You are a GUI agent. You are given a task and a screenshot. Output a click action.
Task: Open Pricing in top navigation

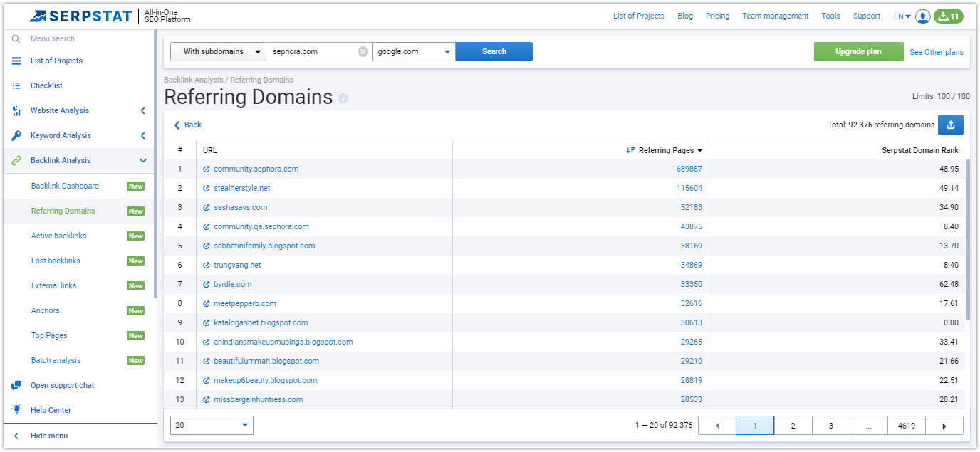717,16
